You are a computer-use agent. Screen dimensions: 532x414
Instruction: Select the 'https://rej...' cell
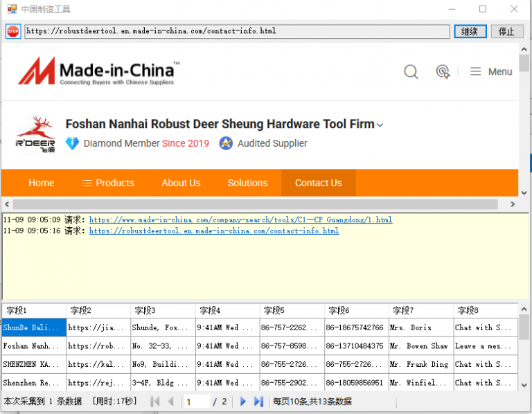click(x=98, y=382)
